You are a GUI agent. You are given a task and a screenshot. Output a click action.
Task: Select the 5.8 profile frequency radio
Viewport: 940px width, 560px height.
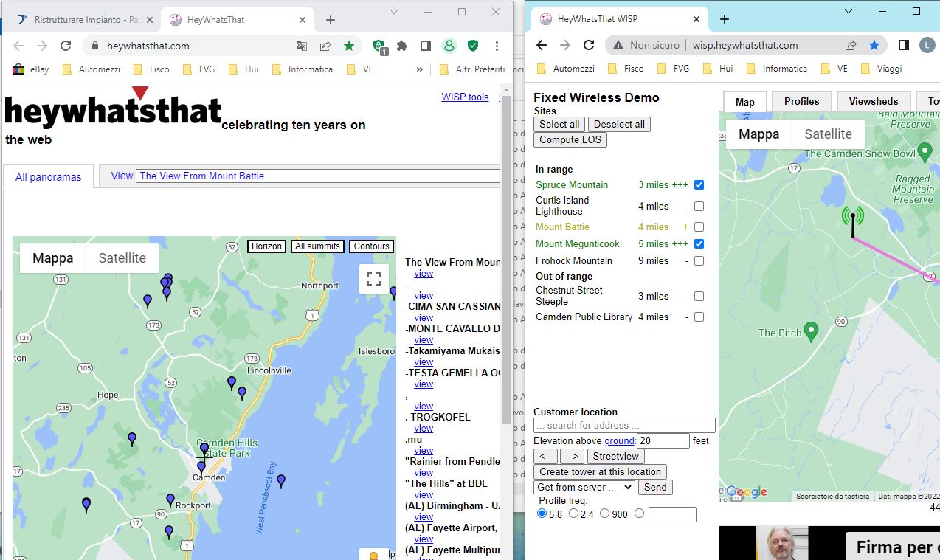point(543,514)
